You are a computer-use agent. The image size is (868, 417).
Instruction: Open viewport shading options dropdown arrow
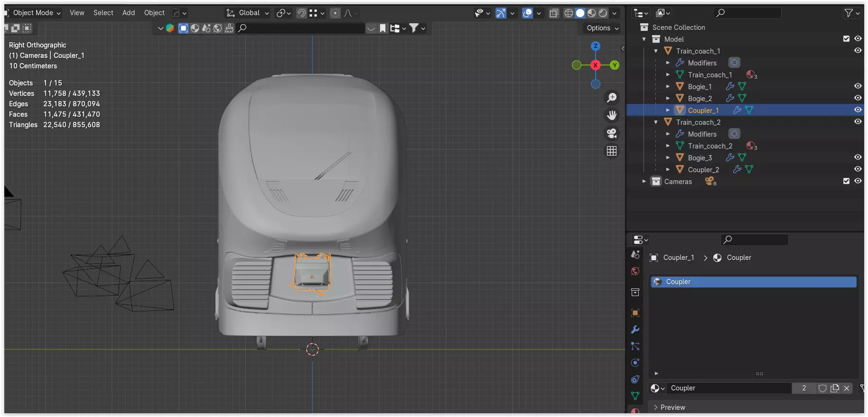pyautogui.click(x=615, y=13)
